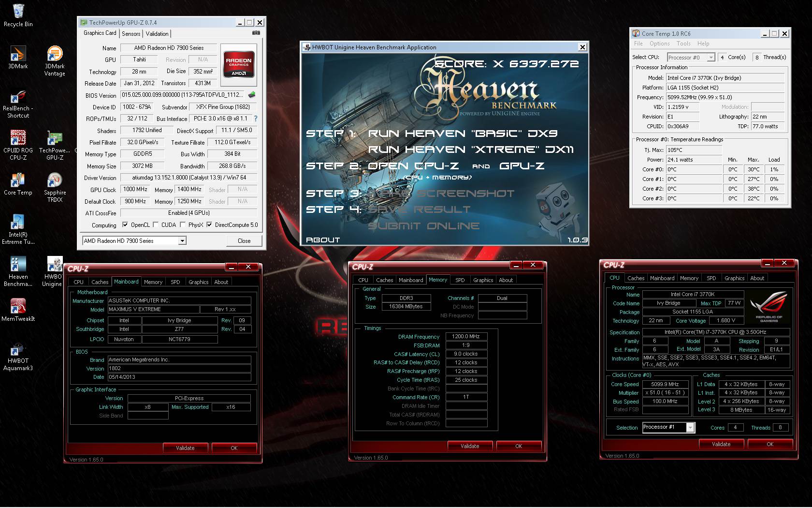Screen dimensions: 812x508
Task: Select SPD tab in Mainboard CPU-Z window
Action: click(175, 282)
